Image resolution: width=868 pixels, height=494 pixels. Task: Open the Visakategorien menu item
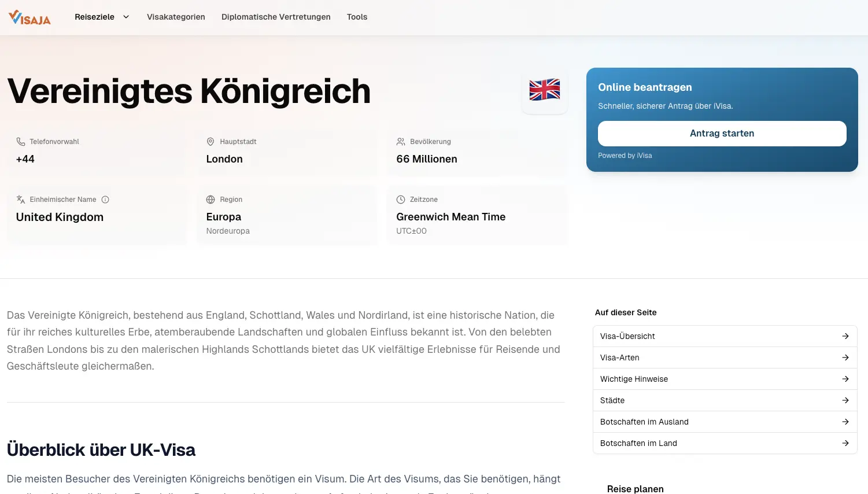click(x=176, y=17)
